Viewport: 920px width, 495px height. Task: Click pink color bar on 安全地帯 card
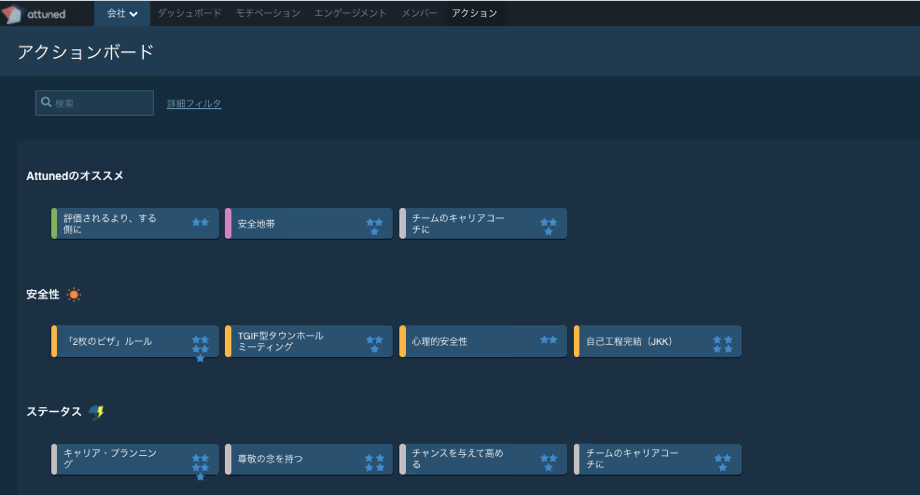[x=228, y=223]
